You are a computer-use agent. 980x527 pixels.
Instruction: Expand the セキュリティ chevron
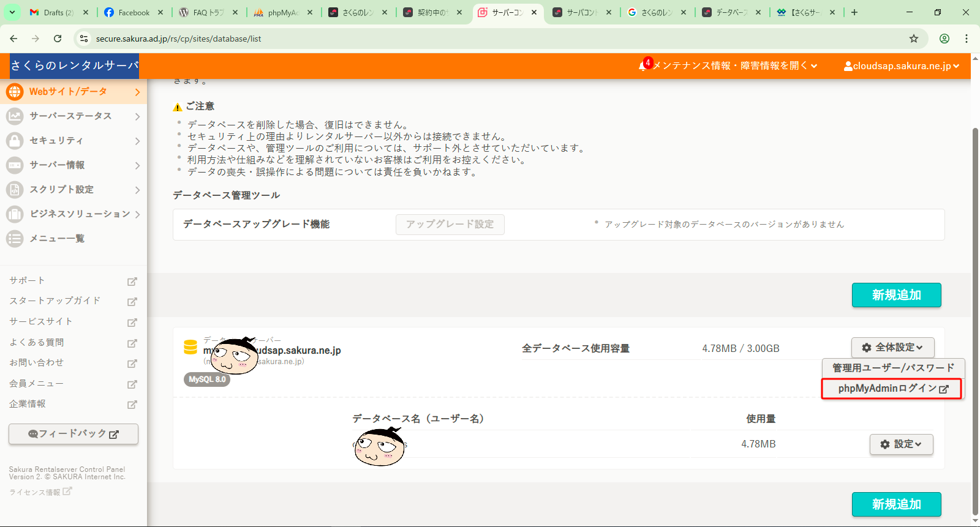(x=137, y=141)
